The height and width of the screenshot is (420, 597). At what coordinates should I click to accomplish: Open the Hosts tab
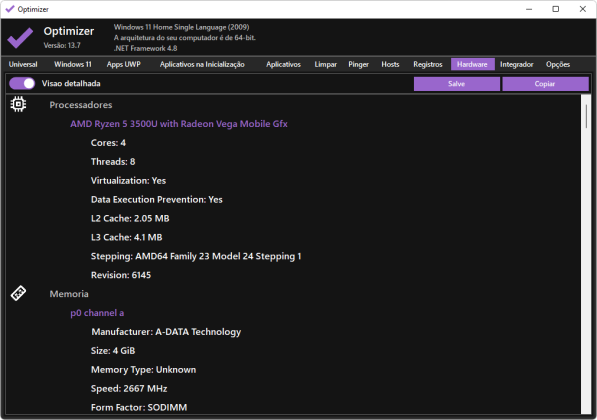pyautogui.click(x=390, y=64)
